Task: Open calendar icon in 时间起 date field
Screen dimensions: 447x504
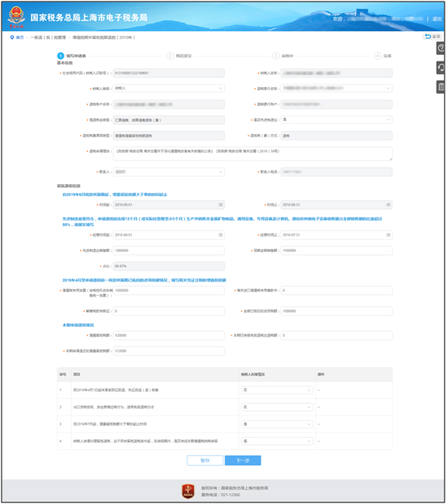Action: pyautogui.click(x=221, y=205)
